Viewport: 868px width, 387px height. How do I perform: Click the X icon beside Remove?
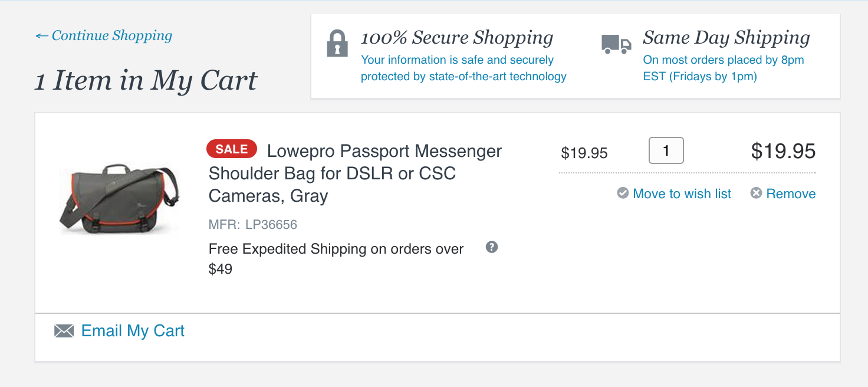click(x=756, y=193)
